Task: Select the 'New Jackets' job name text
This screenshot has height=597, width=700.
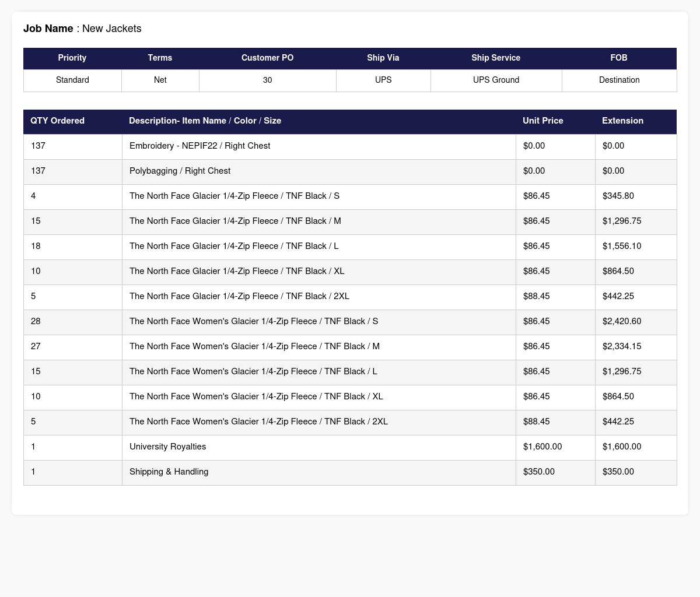Action: tap(112, 29)
